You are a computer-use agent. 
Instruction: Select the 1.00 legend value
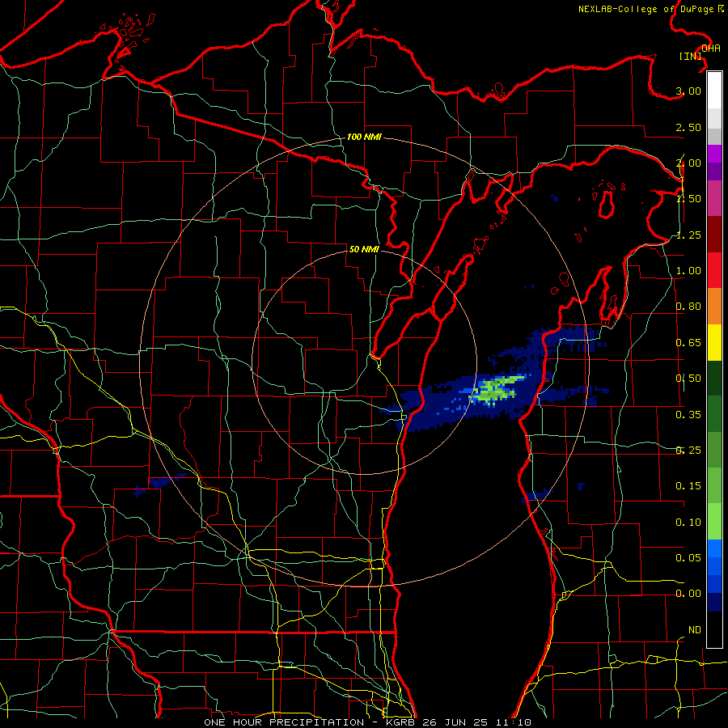688,271
